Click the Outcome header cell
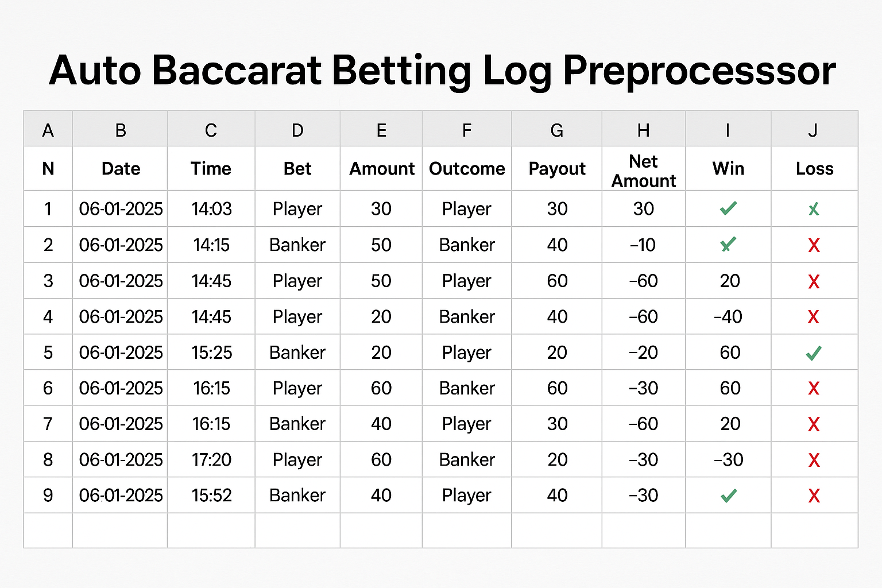The width and height of the screenshot is (882, 588). [x=467, y=169]
